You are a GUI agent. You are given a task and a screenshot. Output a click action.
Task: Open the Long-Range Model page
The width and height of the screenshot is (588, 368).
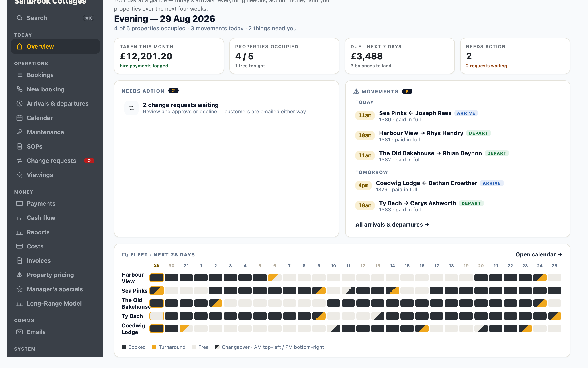coord(55,304)
